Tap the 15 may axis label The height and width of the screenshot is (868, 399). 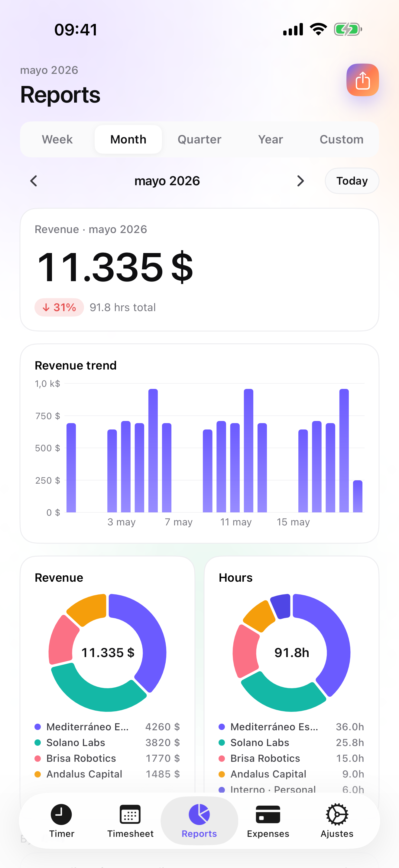click(x=293, y=522)
